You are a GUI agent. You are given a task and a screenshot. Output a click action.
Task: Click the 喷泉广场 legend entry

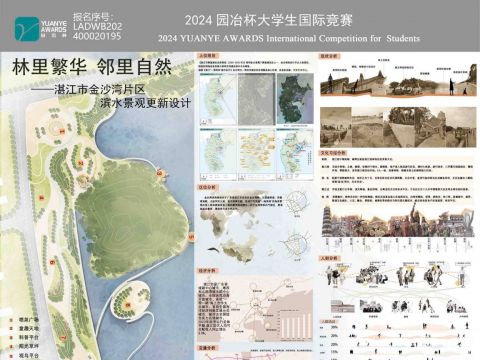29,320
